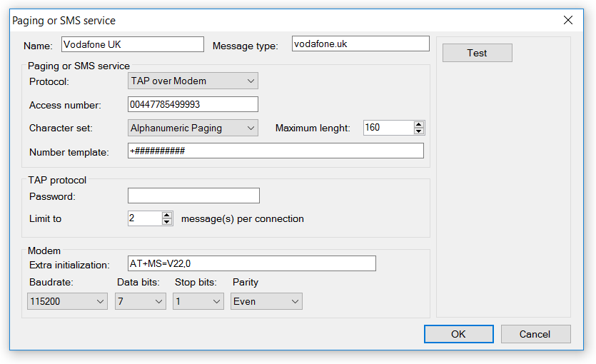The image size is (596, 364).
Task: Click the messages per connection value field
Action: [x=145, y=218]
